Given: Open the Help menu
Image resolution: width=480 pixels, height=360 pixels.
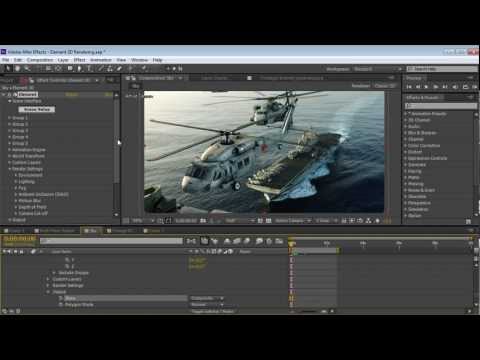Looking at the screenshot, I should [x=157, y=60].
